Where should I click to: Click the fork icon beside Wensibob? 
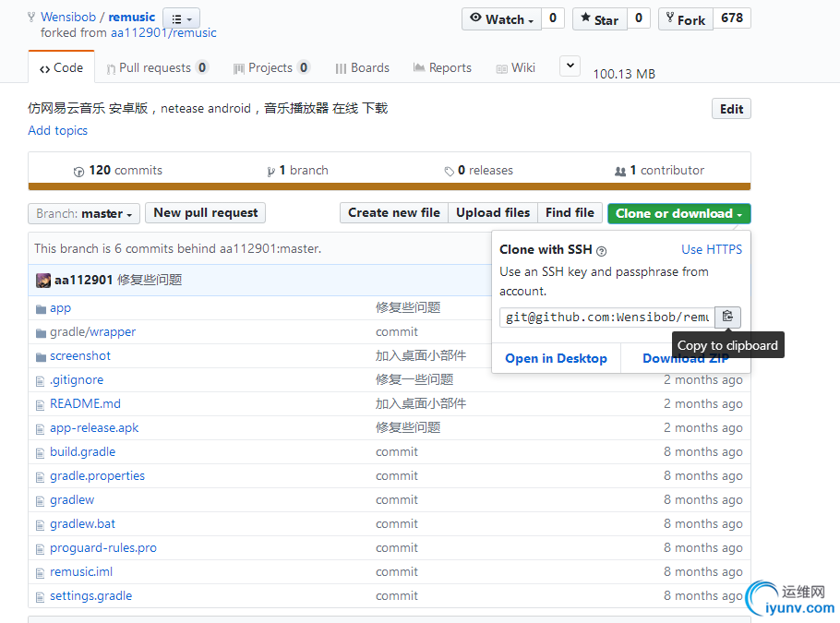click(x=31, y=18)
